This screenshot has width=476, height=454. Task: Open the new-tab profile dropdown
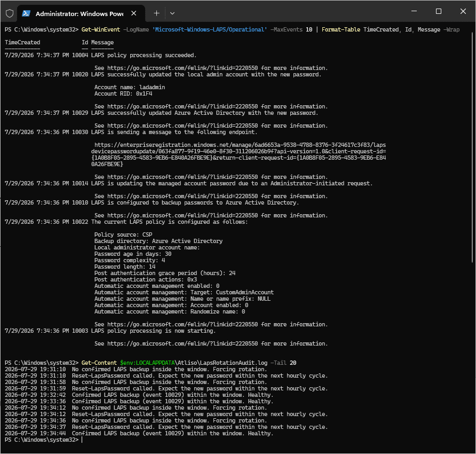172,13
